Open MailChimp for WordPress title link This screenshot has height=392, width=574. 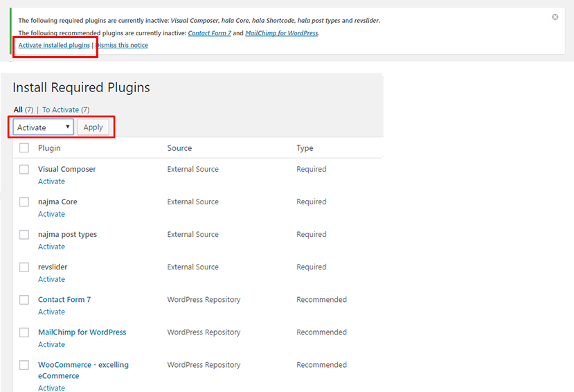tap(82, 332)
